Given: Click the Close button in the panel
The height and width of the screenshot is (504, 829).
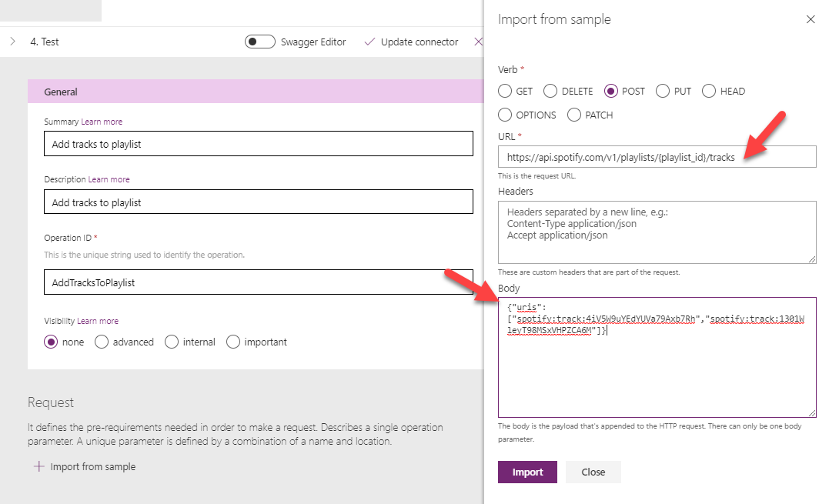Looking at the screenshot, I should 593,472.
